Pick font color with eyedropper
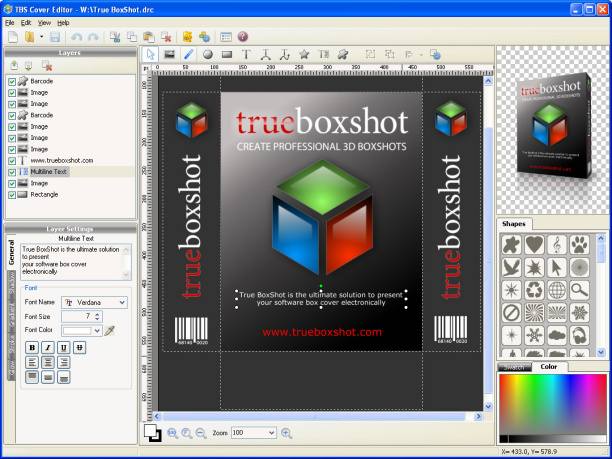The height and width of the screenshot is (459, 612). click(x=110, y=331)
